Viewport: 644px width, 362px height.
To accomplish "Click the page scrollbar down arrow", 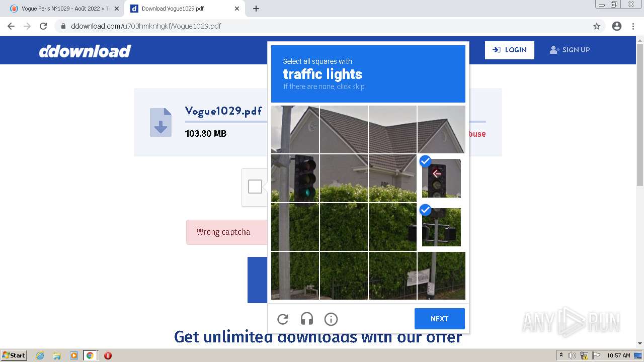I will (x=640, y=343).
